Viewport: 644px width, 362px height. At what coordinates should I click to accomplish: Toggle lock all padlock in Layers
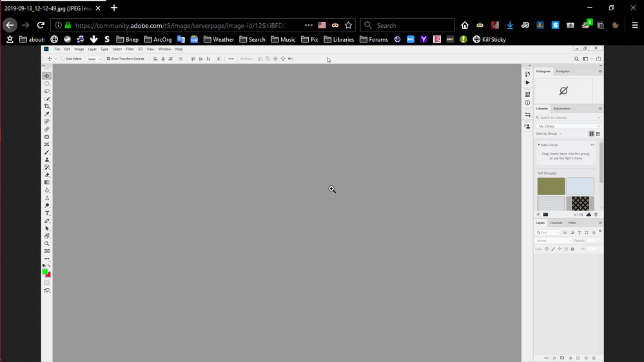click(x=572, y=249)
